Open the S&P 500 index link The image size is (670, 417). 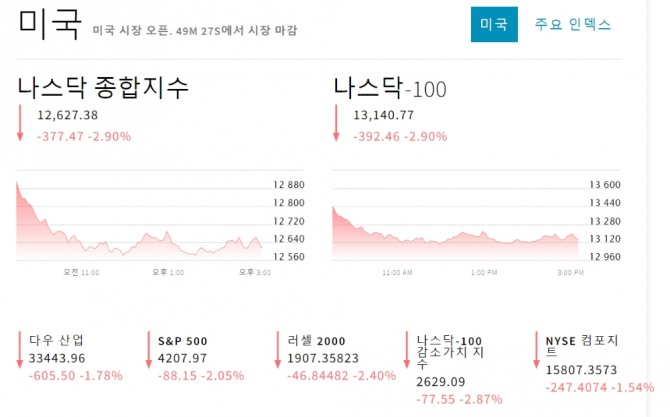tap(182, 341)
